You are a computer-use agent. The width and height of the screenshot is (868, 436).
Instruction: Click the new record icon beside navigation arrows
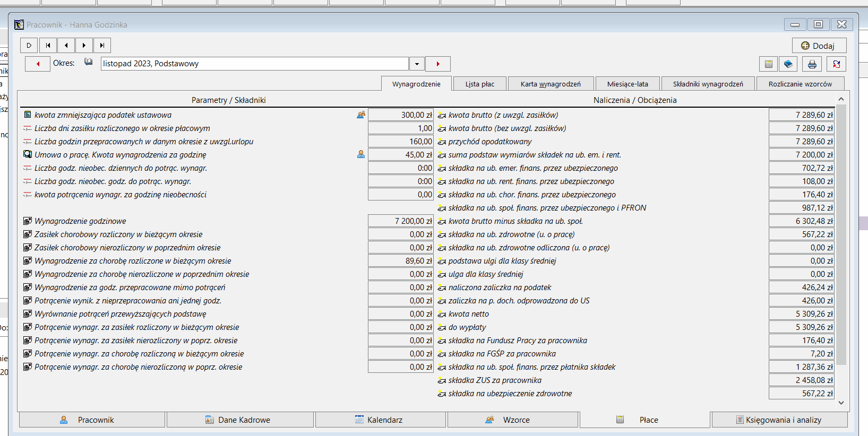click(x=29, y=46)
